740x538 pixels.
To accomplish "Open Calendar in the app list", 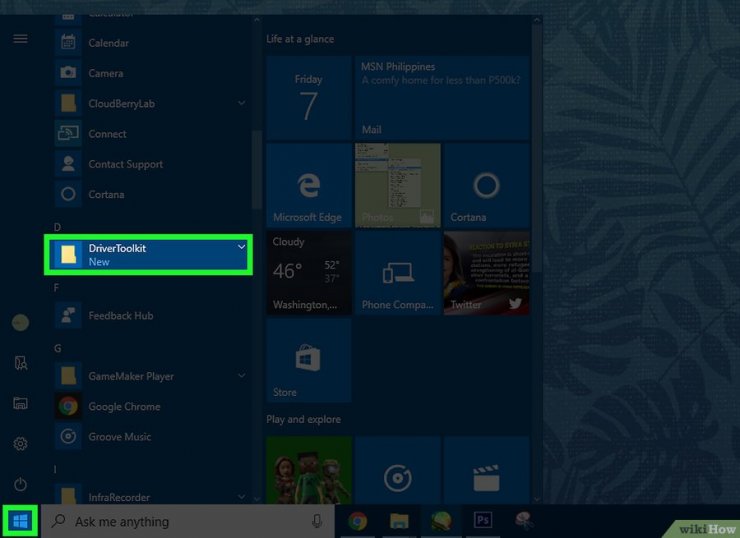I will pyautogui.click(x=108, y=43).
